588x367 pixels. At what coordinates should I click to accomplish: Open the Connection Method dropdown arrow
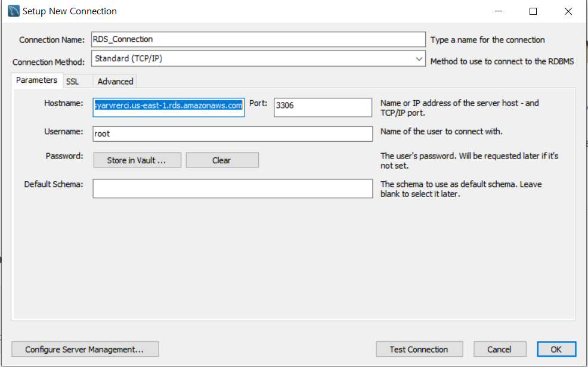click(419, 59)
